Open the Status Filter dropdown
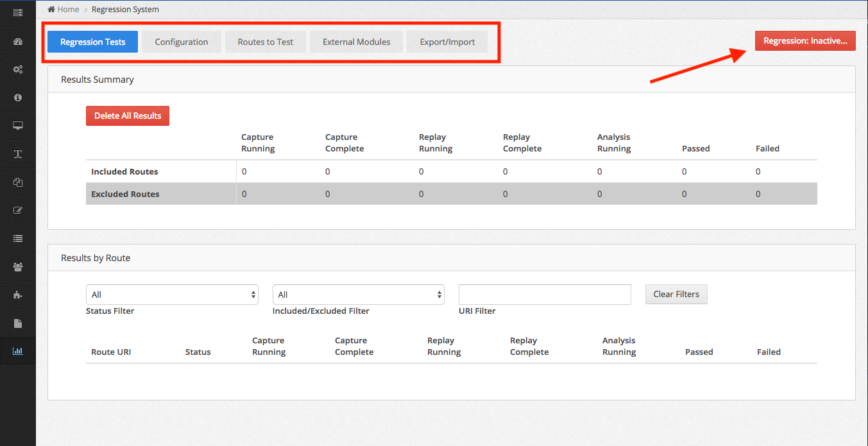The width and height of the screenshot is (868, 446). click(172, 295)
